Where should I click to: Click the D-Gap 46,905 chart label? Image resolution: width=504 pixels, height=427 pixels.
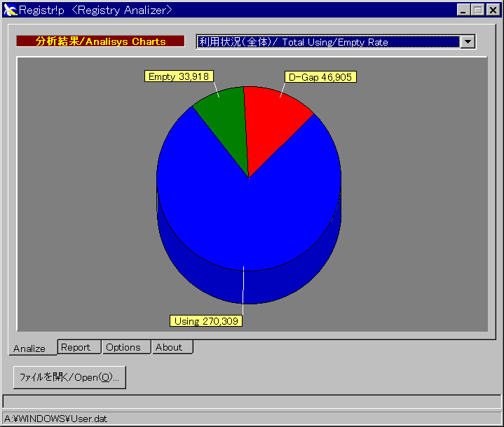316,77
